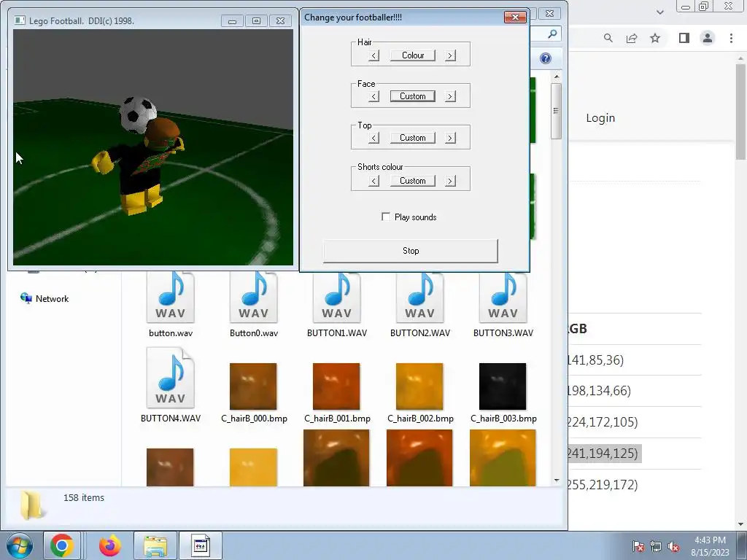Click the 141,85,36) RGB value
Image resolution: width=747 pixels, height=560 pixels.
[596, 360]
